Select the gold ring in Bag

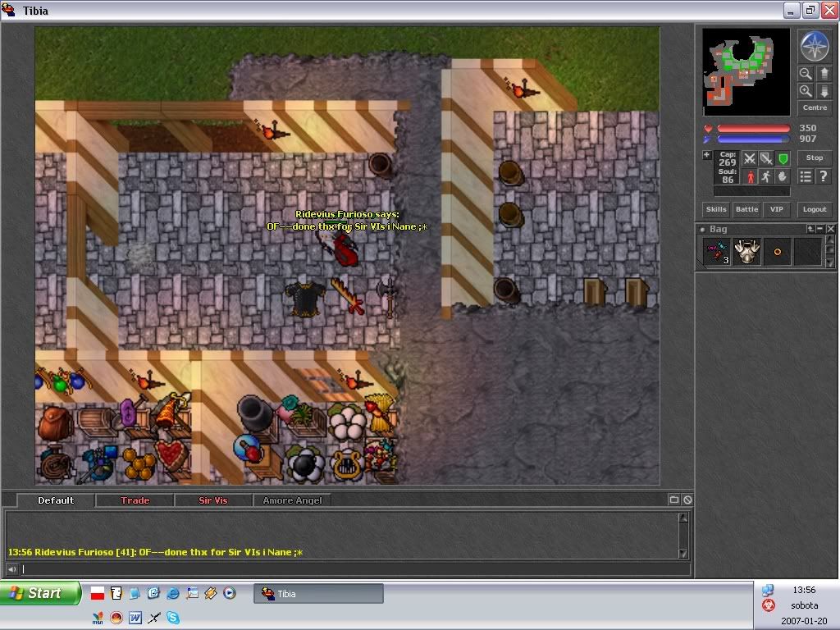click(x=778, y=252)
